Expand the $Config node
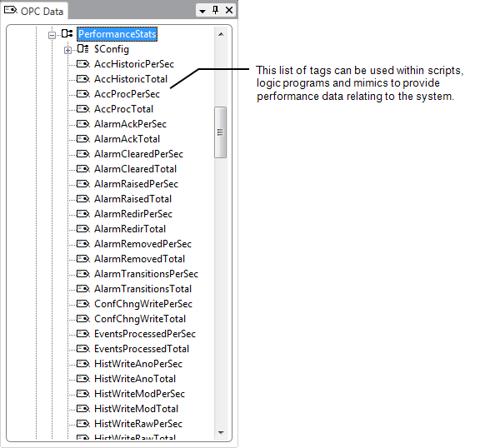Viewport: 485px width, 448px height. pos(67,50)
